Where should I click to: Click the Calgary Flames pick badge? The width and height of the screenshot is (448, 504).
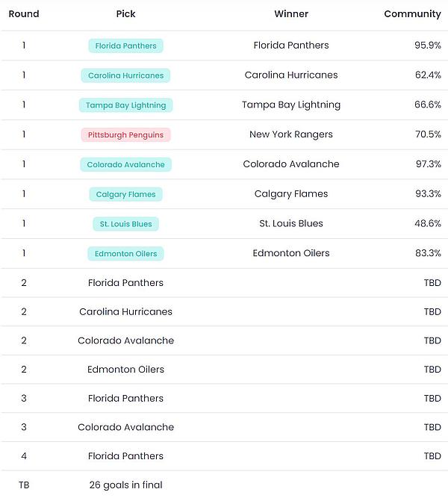tap(125, 194)
